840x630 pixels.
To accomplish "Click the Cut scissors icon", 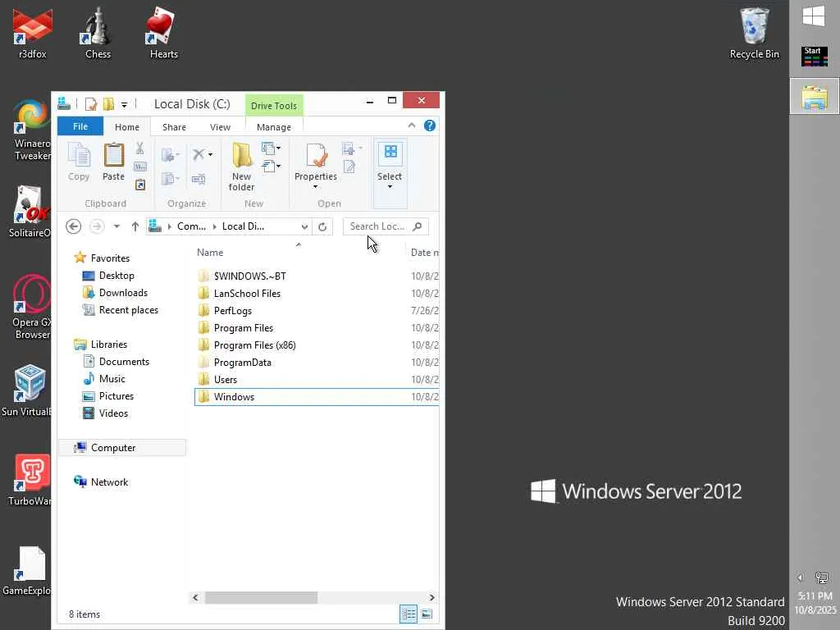I will [139, 148].
